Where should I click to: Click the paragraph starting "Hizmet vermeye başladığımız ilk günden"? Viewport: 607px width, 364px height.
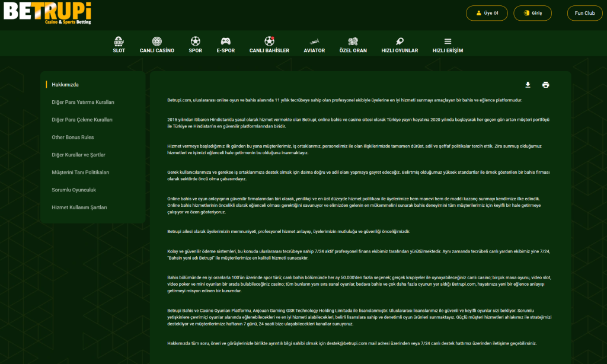(354, 149)
